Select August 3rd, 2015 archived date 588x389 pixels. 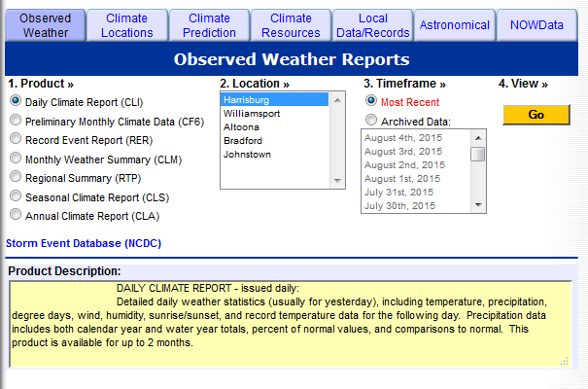pyautogui.click(x=416, y=151)
